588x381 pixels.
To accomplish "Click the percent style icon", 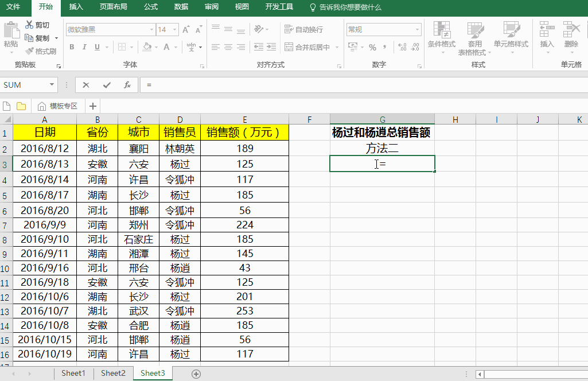I will point(373,47).
